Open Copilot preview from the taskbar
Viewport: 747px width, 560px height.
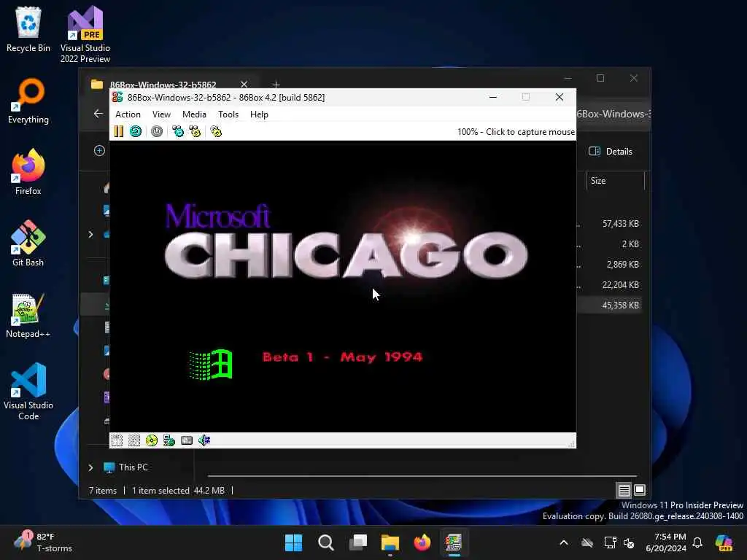pos(724,542)
